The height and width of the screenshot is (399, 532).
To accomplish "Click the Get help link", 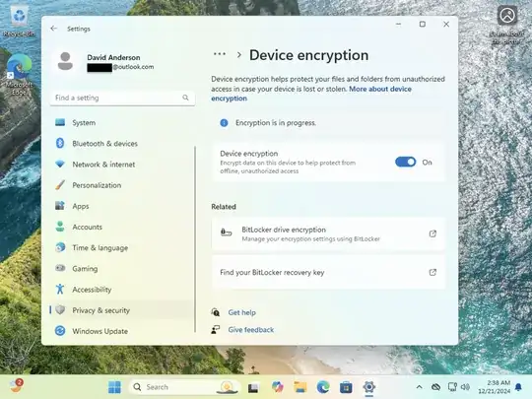I will coord(242,312).
